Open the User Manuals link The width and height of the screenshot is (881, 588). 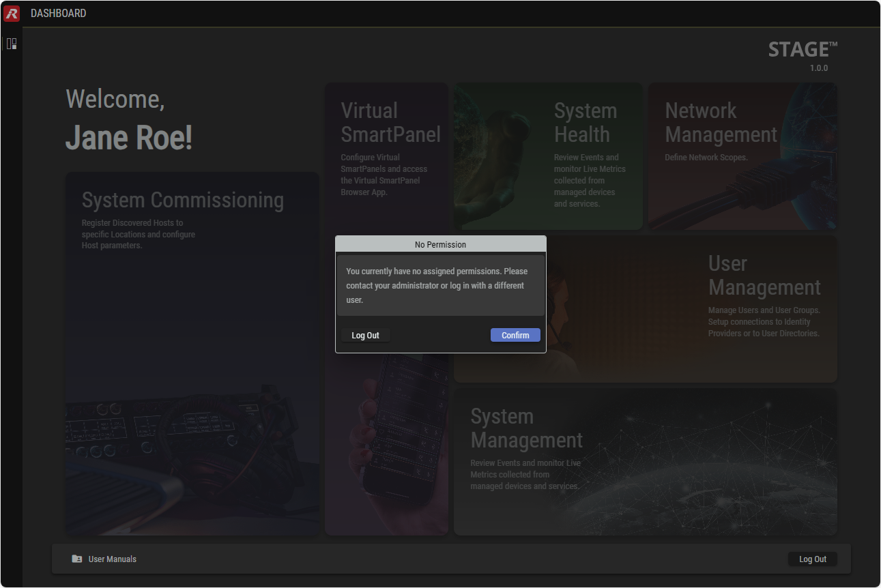(x=113, y=559)
